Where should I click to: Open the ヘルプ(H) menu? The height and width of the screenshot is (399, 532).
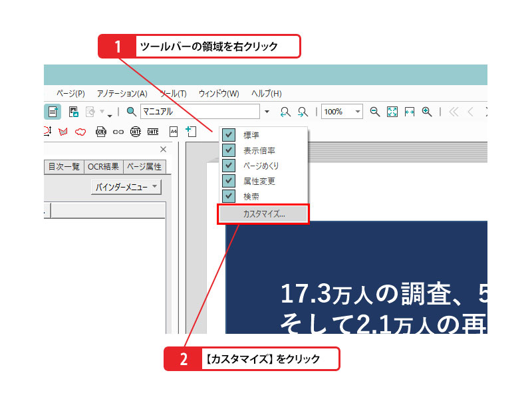point(267,94)
